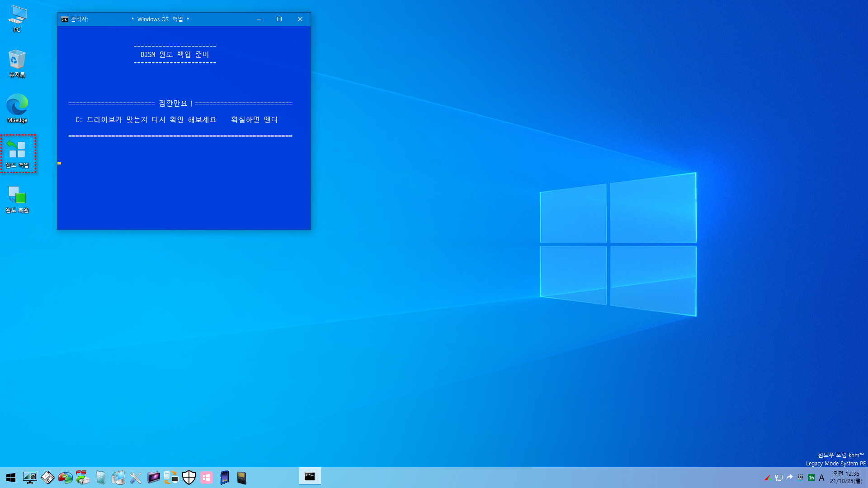
Task: Open the FS drive capture taskbar icon
Action: click(x=83, y=478)
